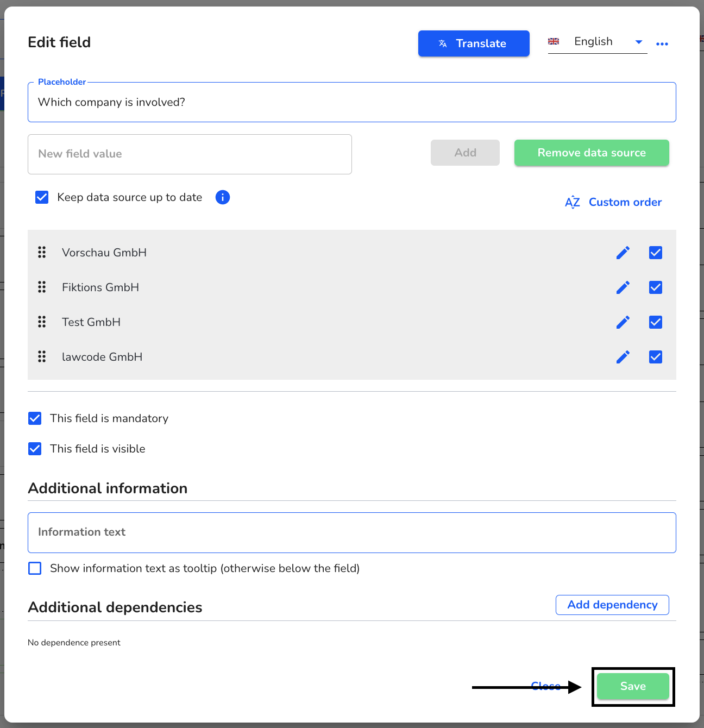Click the Translate button
Image resolution: width=704 pixels, height=728 pixels.
click(474, 43)
